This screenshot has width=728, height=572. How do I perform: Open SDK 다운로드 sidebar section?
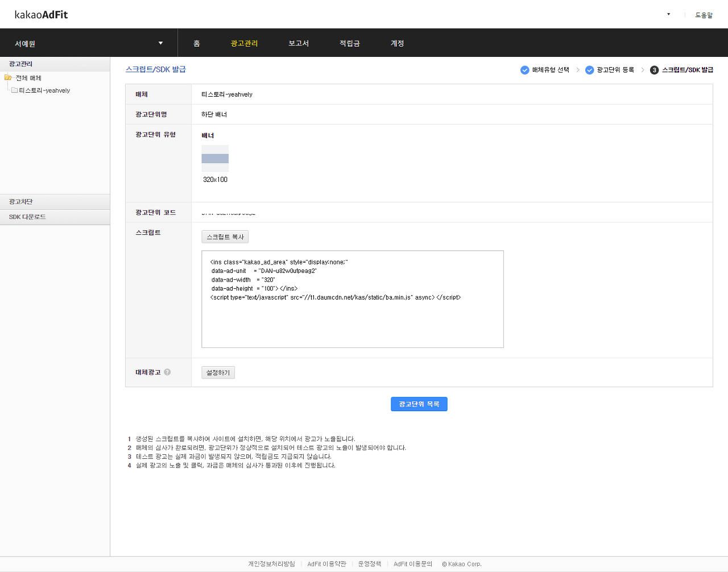[55, 217]
